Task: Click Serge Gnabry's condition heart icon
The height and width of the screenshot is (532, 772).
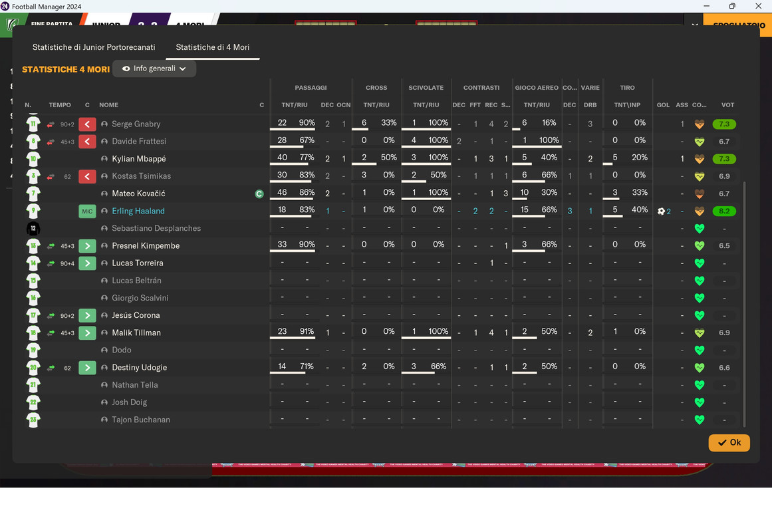Action: 699,124
